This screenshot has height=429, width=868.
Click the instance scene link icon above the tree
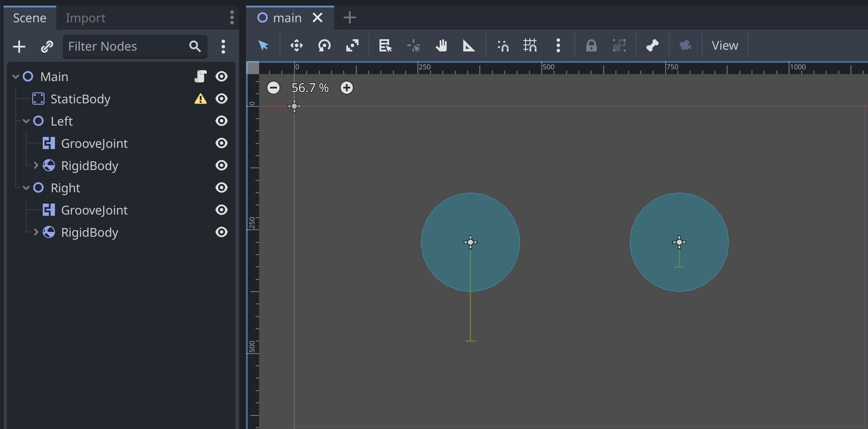(47, 46)
